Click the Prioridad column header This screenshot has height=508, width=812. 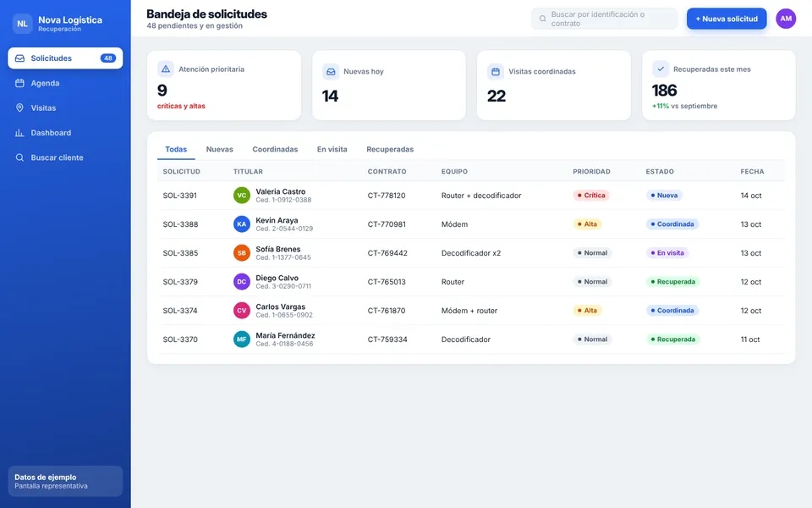pyautogui.click(x=591, y=172)
